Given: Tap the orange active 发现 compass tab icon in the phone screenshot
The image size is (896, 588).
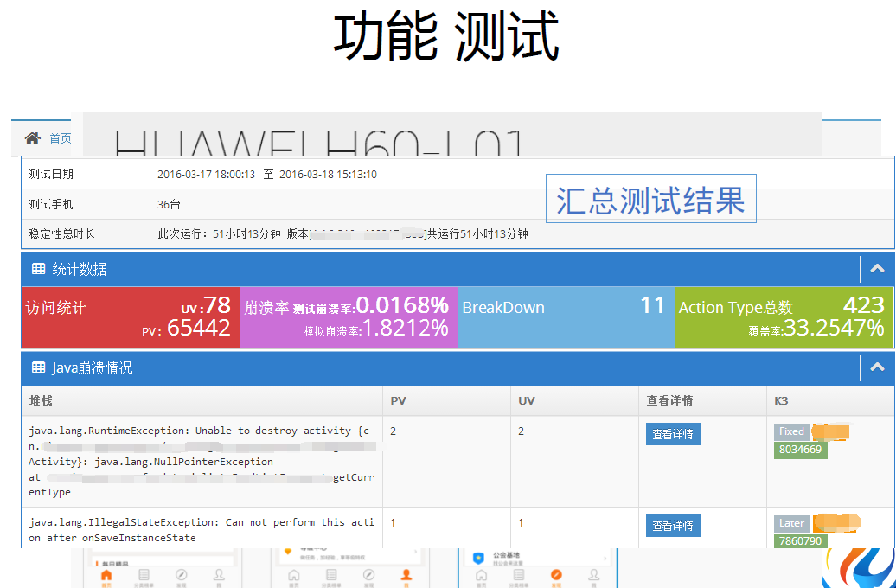Looking at the screenshot, I should tap(556, 575).
